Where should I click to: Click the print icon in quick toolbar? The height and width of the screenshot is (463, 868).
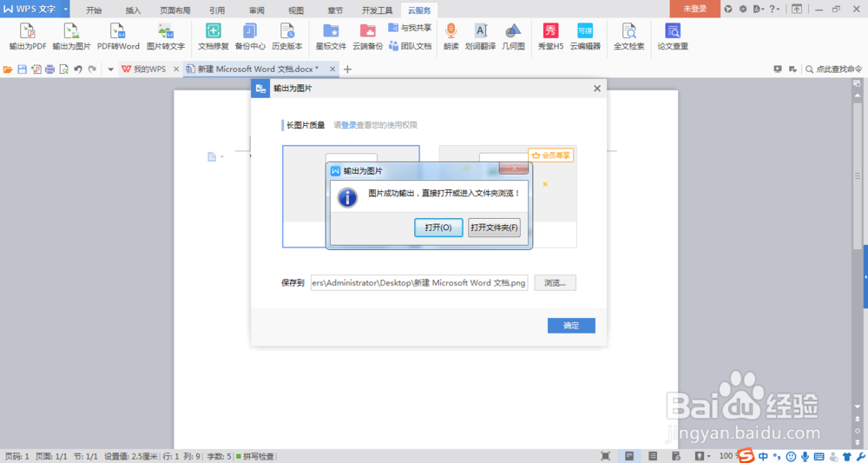coord(50,69)
